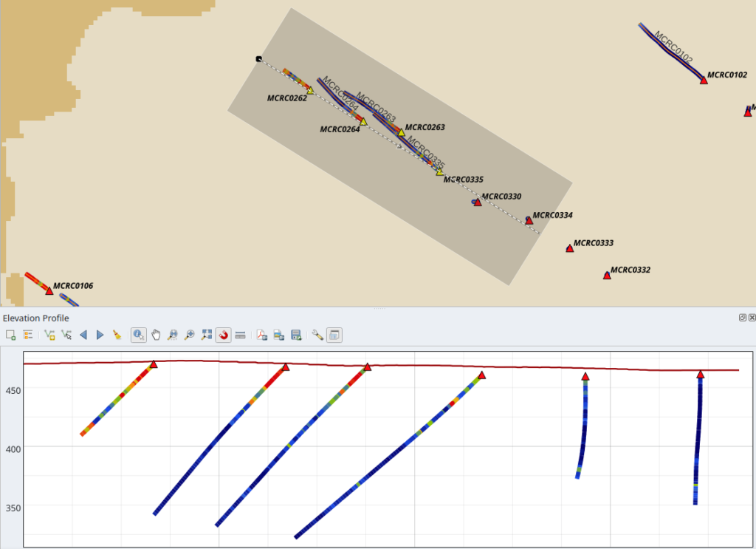The width and height of the screenshot is (756, 549).
Task: Click the Add Layers icon in profile toolbar
Action: click(x=10, y=335)
